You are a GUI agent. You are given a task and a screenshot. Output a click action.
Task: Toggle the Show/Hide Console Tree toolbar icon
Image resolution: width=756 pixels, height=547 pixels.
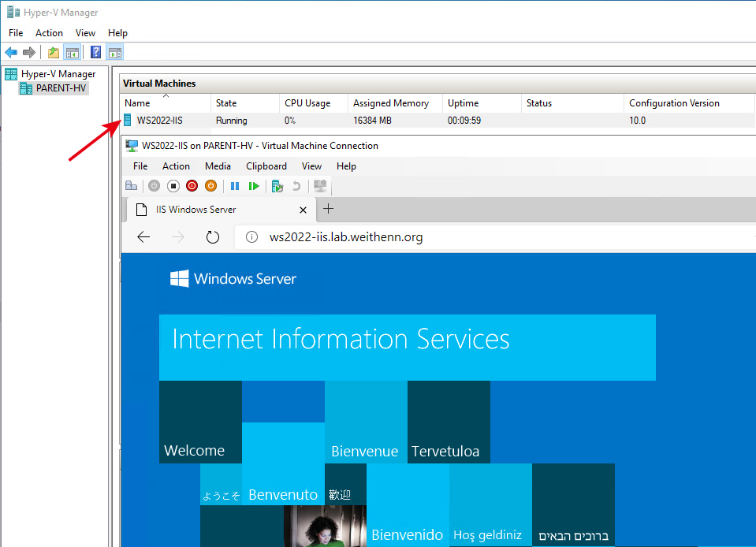[x=73, y=52]
